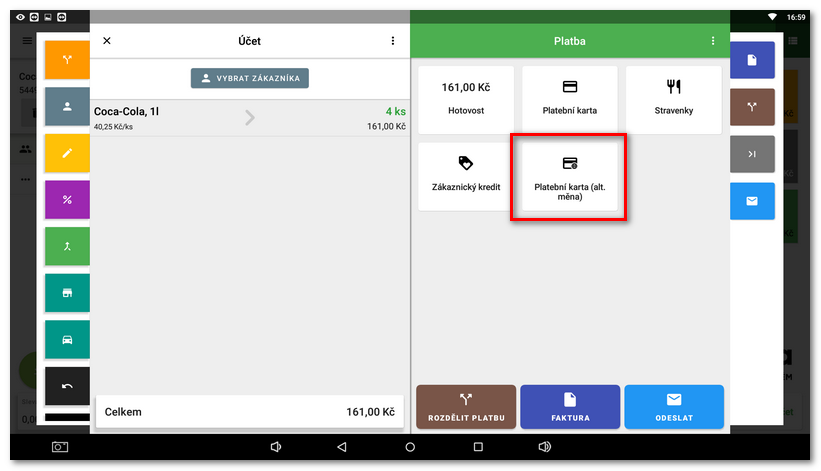Tap the Android back navigation button

342,446
